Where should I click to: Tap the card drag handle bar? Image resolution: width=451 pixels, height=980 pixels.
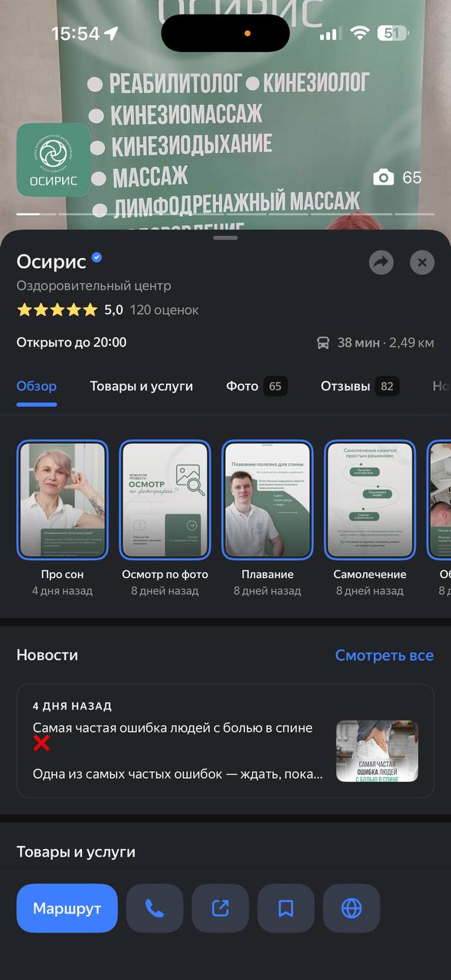pos(225,238)
